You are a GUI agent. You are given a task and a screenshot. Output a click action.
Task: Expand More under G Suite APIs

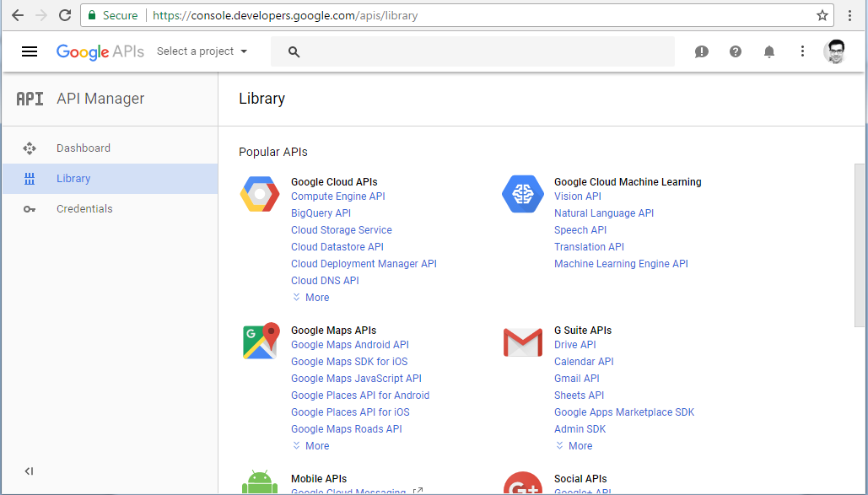click(574, 446)
